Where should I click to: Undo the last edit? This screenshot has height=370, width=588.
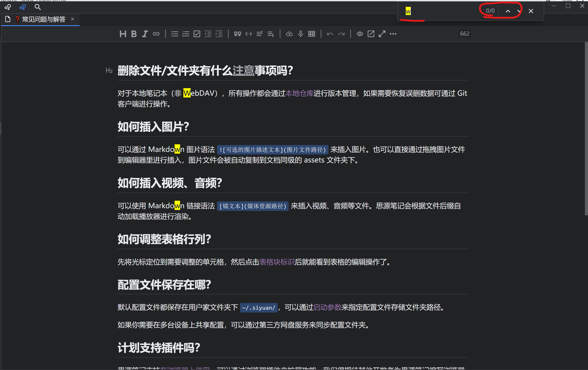(330, 34)
